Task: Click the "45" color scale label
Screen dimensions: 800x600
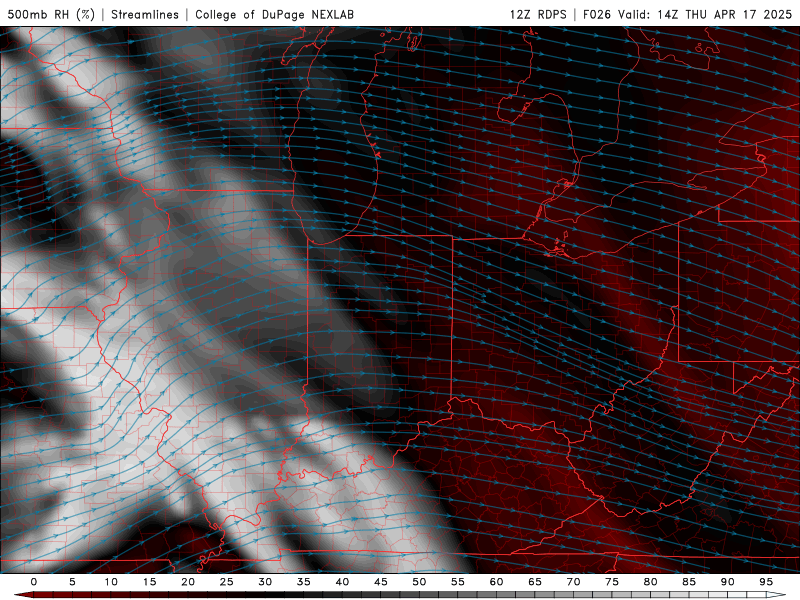Action: click(381, 582)
